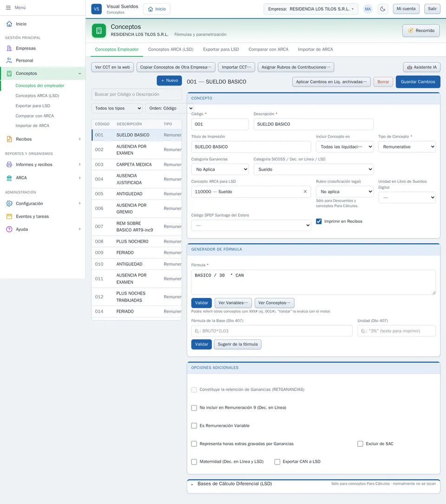Click the Nuevo button
The width and height of the screenshot is (446, 504).
tap(169, 81)
